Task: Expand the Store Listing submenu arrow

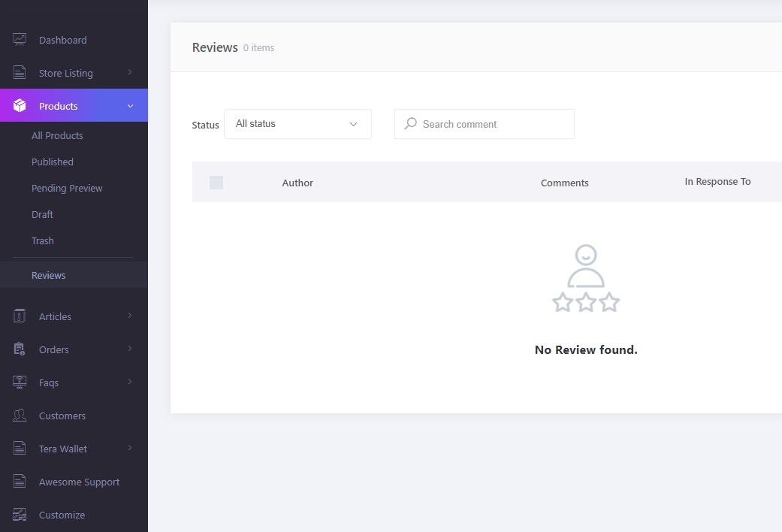Action: (130, 73)
